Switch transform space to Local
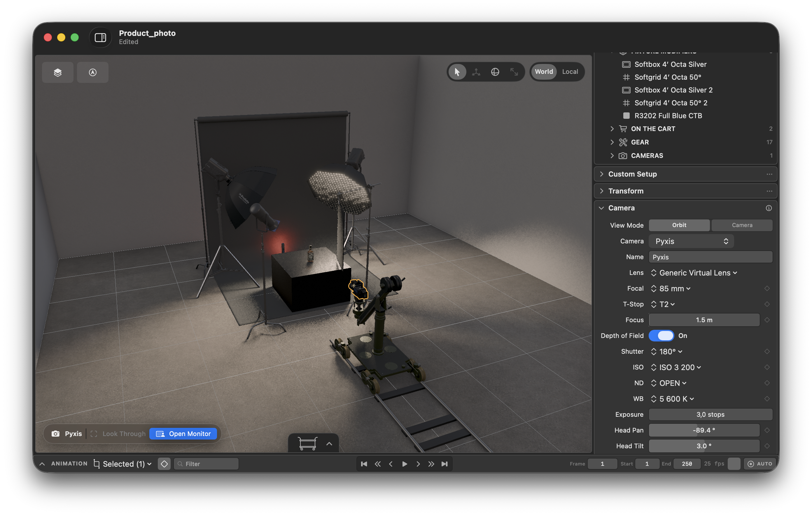The image size is (812, 516). pos(570,72)
